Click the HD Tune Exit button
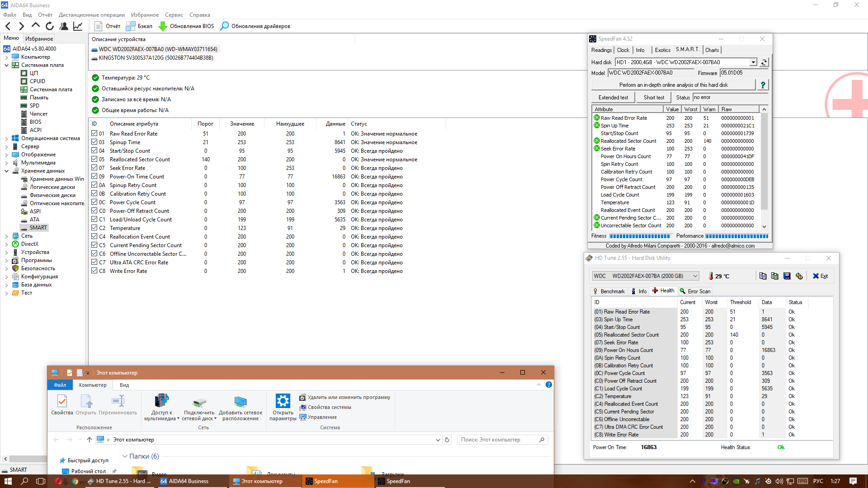868x488 pixels. pyautogui.click(x=820, y=276)
